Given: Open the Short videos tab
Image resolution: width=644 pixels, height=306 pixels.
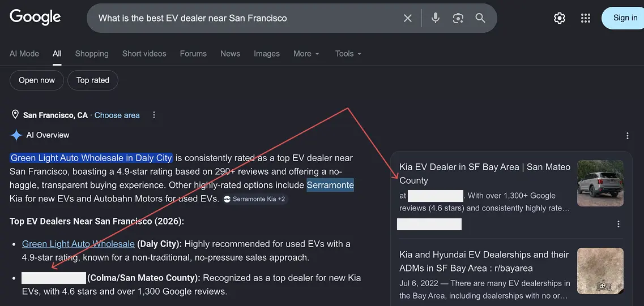Looking at the screenshot, I should (x=144, y=54).
